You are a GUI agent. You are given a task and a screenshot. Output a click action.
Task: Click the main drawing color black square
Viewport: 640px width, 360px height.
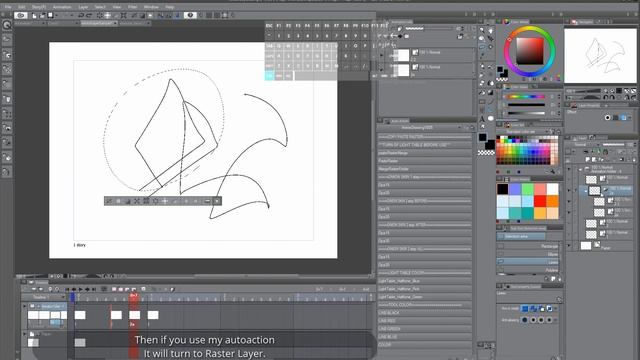coord(483,137)
